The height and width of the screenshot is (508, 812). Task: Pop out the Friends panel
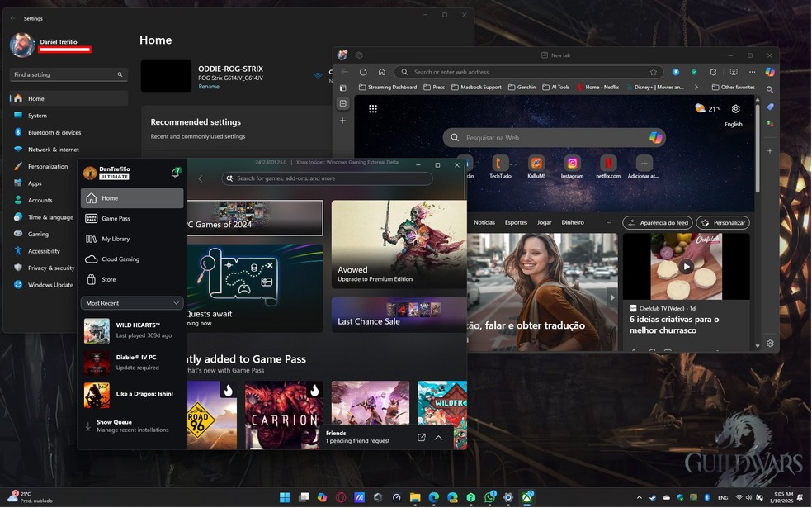[422, 437]
